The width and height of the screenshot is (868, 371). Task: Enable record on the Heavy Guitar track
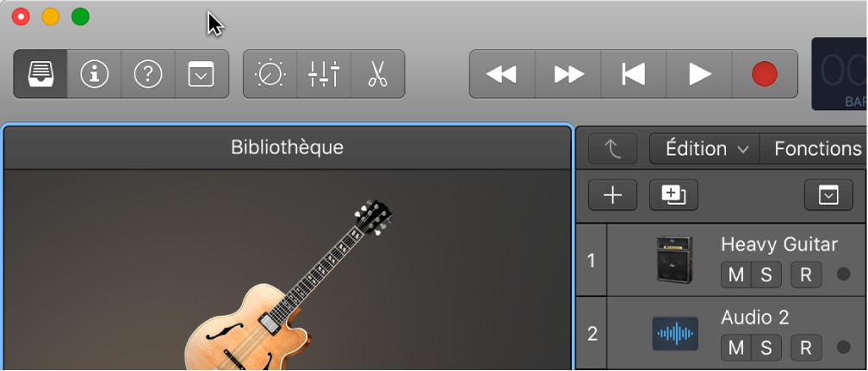pyautogui.click(x=805, y=275)
